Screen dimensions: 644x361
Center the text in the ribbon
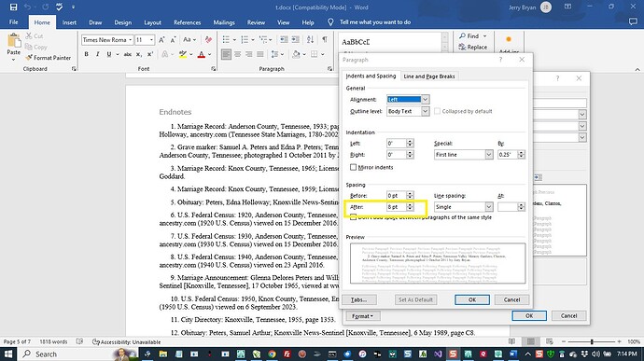click(x=237, y=54)
